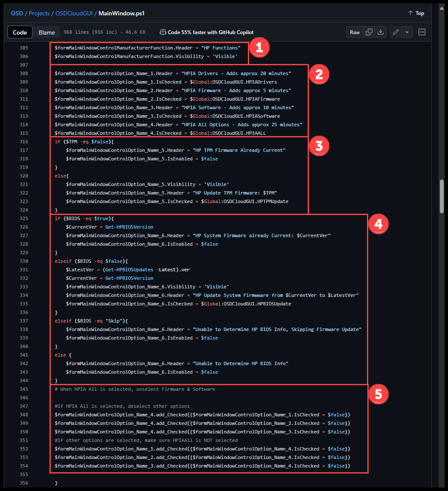Viewport: 448px width, 491px height.
Task: Copy the raw file contents icon
Action: click(369, 32)
